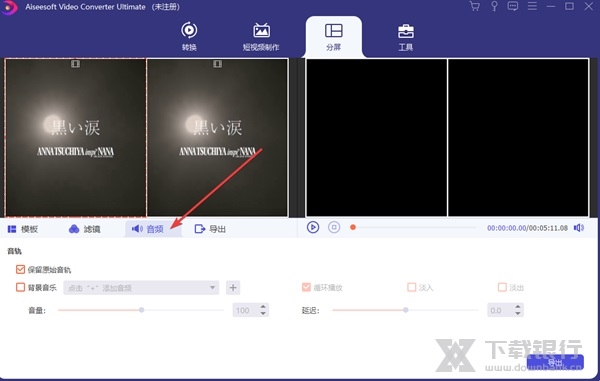Play the preview video
Screen dimensions: 600x381
tap(313, 227)
